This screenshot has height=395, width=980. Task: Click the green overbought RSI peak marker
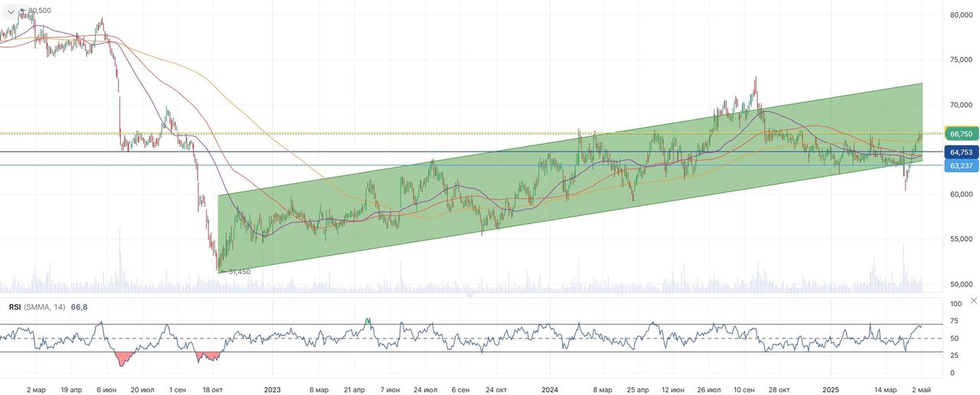[x=367, y=320]
